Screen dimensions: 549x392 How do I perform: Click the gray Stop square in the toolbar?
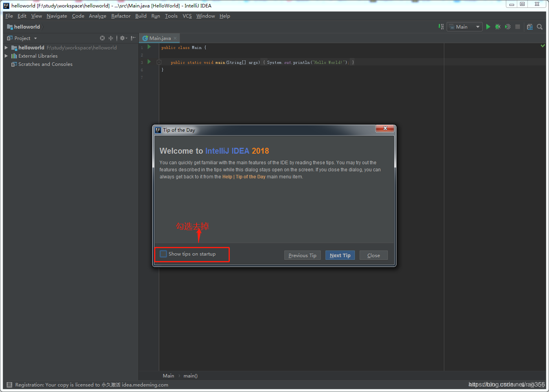[518, 27]
